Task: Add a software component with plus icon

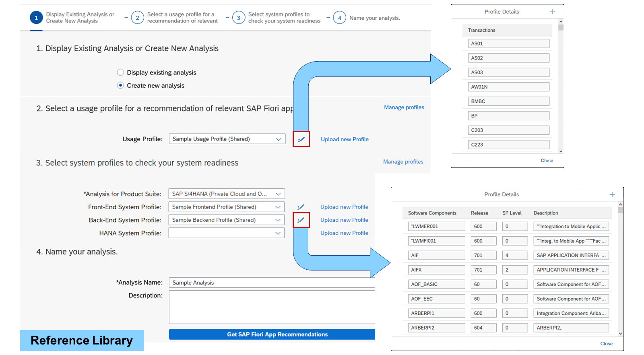Action: (612, 194)
